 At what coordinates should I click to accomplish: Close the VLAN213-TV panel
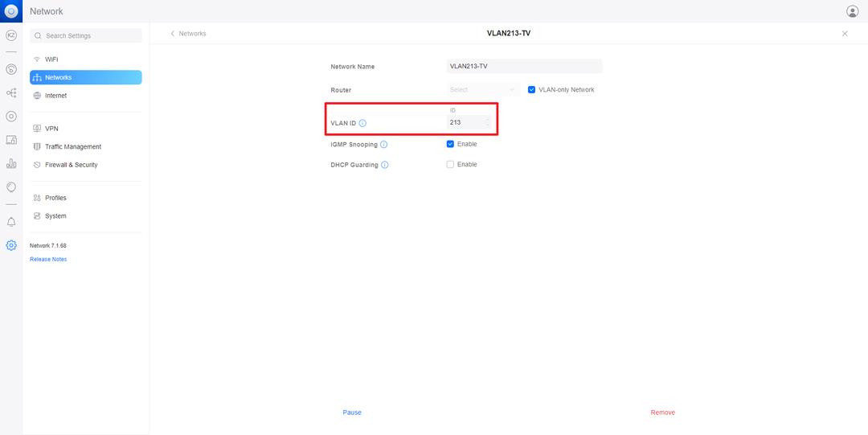pos(845,34)
